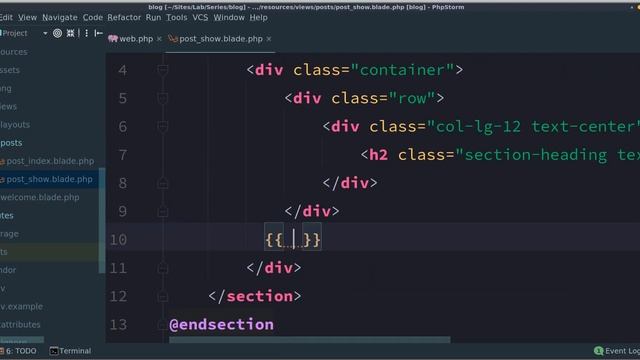Toggle the fold marker on line 13
The image size is (640, 360).
[163, 325]
